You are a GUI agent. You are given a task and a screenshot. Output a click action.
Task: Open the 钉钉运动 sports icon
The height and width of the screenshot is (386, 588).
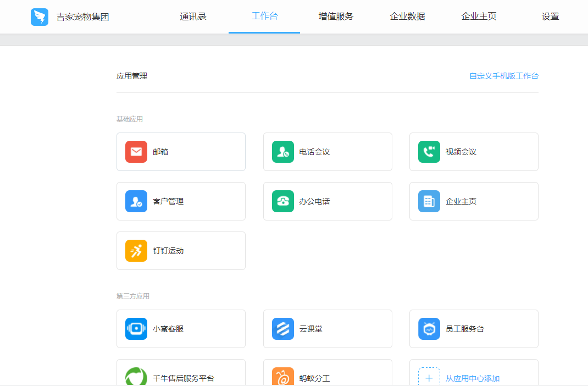[x=136, y=251]
